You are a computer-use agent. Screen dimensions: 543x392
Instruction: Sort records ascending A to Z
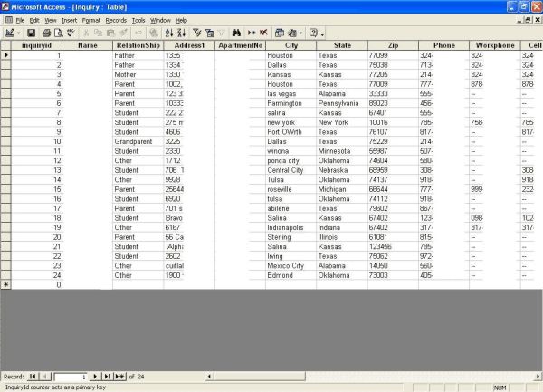pyautogui.click(x=169, y=33)
